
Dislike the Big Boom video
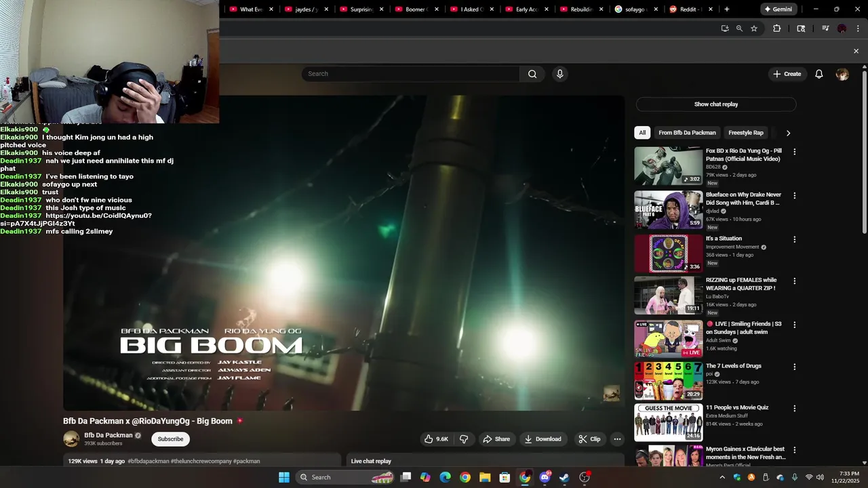click(x=464, y=439)
